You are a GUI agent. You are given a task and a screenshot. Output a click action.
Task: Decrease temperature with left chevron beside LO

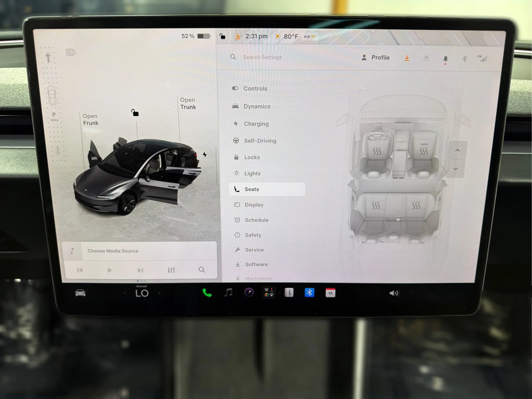click(x=125, y=293)
